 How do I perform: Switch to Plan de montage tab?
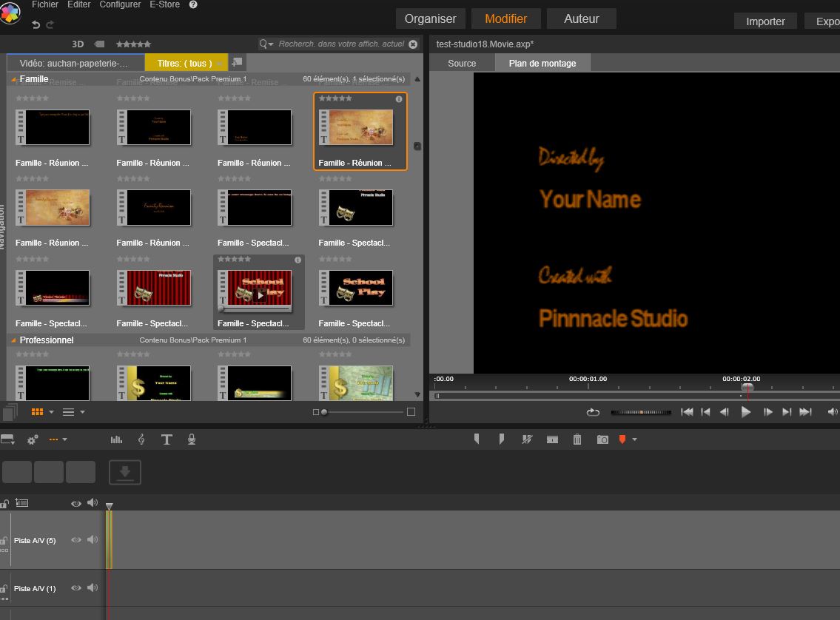pos(542,63)
